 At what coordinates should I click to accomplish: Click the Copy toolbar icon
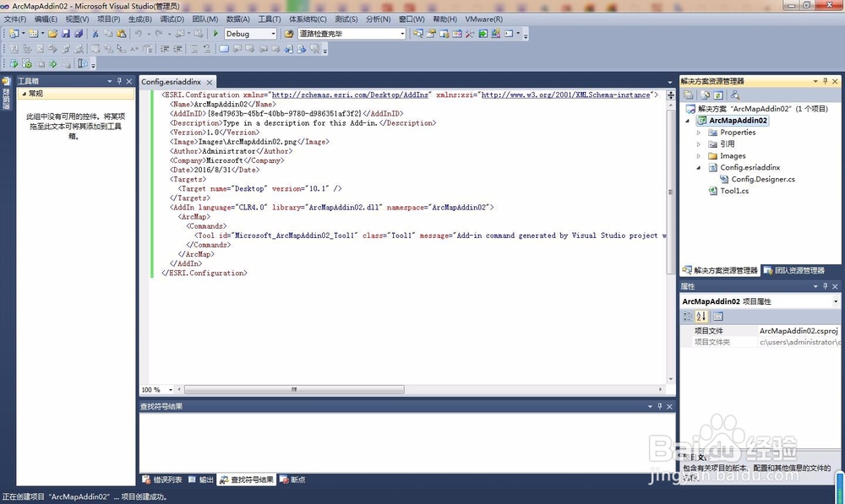tap(108, 34)
